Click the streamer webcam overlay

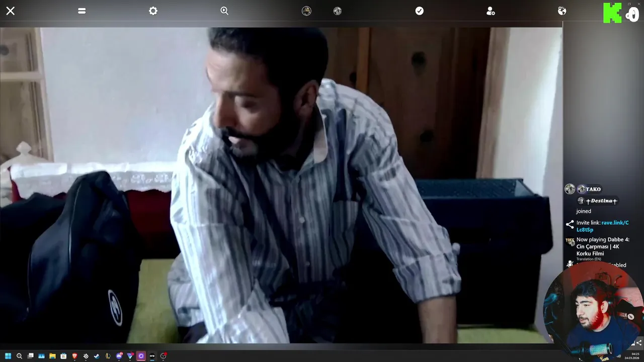click(x=594, y=312)
